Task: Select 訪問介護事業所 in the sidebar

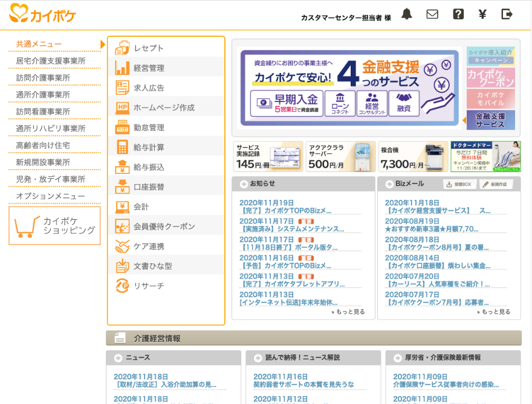Action: coord(43,78)
